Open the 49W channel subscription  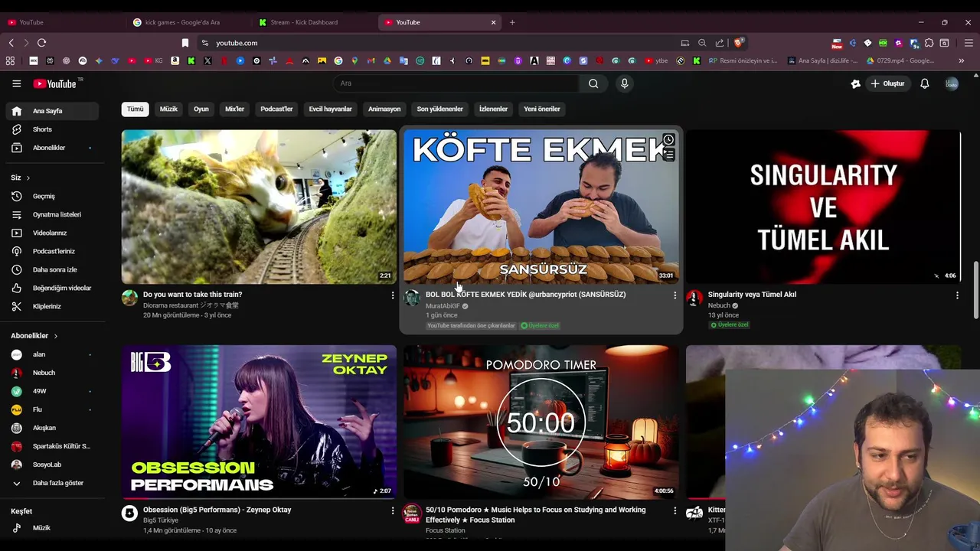(x=52, y=391)
